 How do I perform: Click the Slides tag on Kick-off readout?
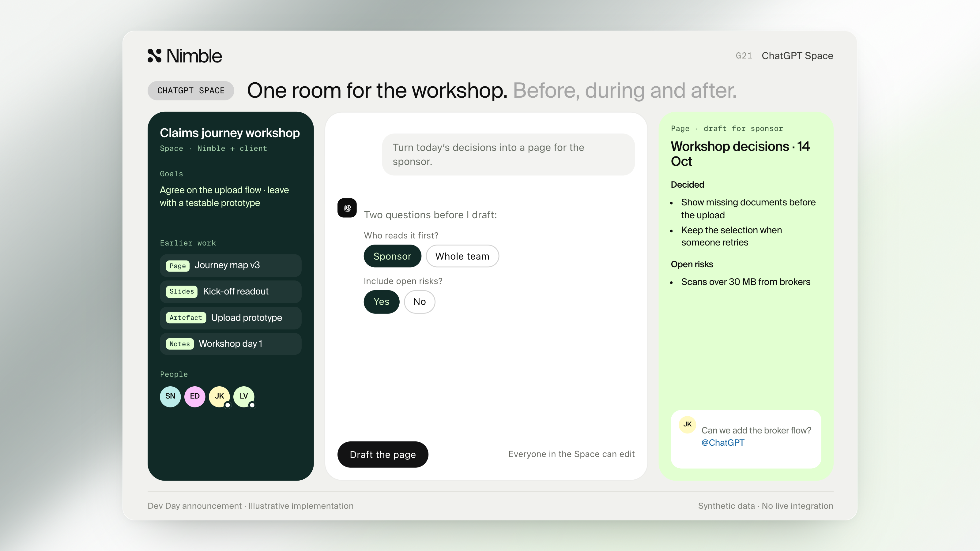pyautogui.click(x=182, y=292)
